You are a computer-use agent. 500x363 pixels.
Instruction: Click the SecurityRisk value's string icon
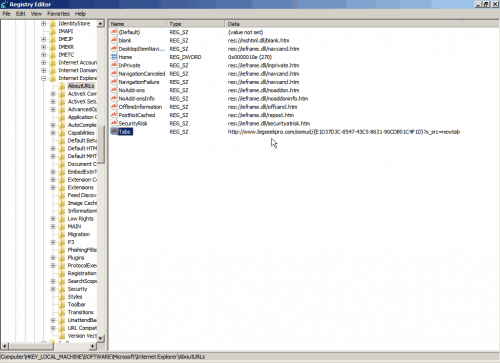[114, 123]
